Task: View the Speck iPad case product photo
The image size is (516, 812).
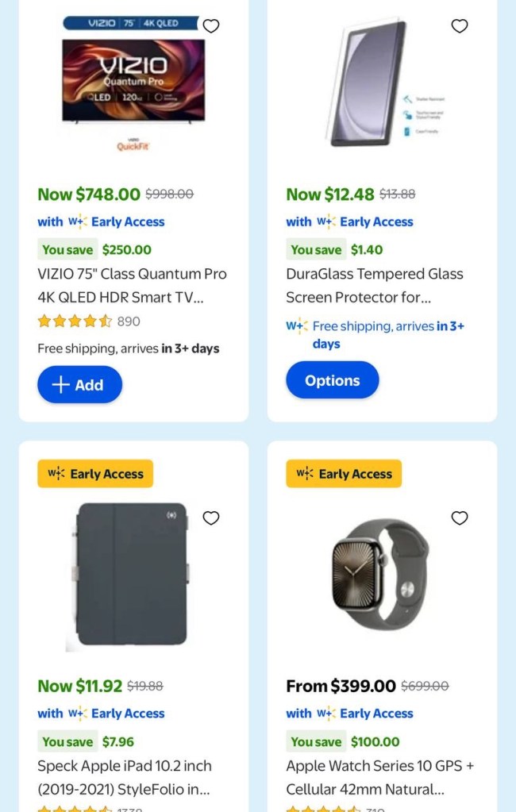Action: click(x=132, y=573)
